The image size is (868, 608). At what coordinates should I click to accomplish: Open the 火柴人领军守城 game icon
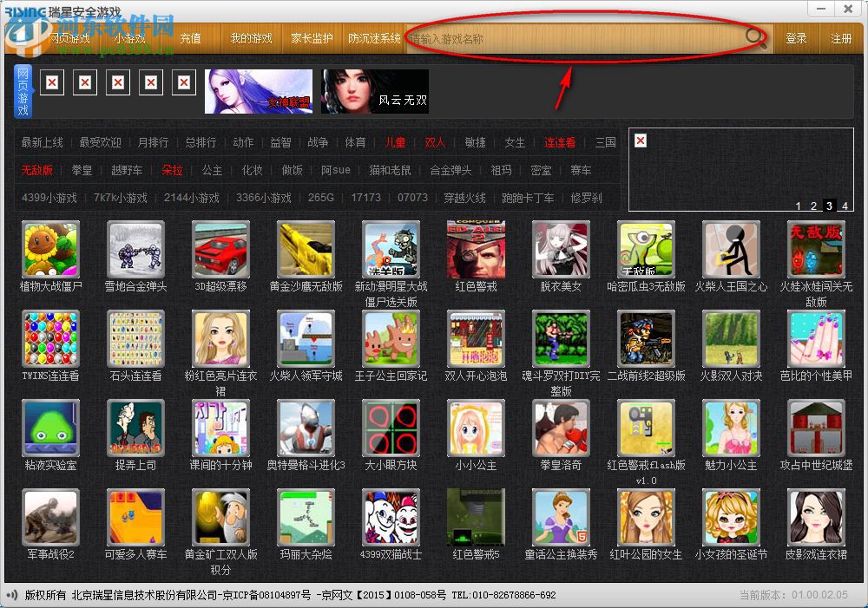306,338
